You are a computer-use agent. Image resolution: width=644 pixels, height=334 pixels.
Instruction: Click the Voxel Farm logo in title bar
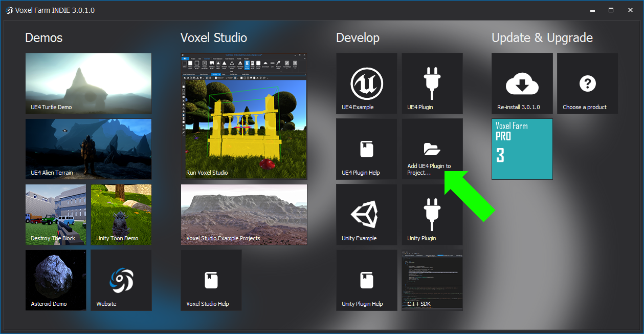point(9,10)
